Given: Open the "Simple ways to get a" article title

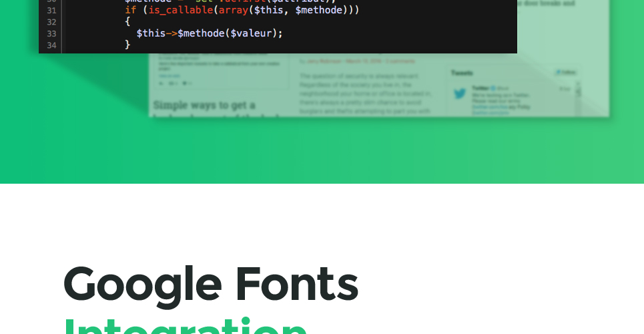Looking at the screenshot, I should tap(204, 106).
